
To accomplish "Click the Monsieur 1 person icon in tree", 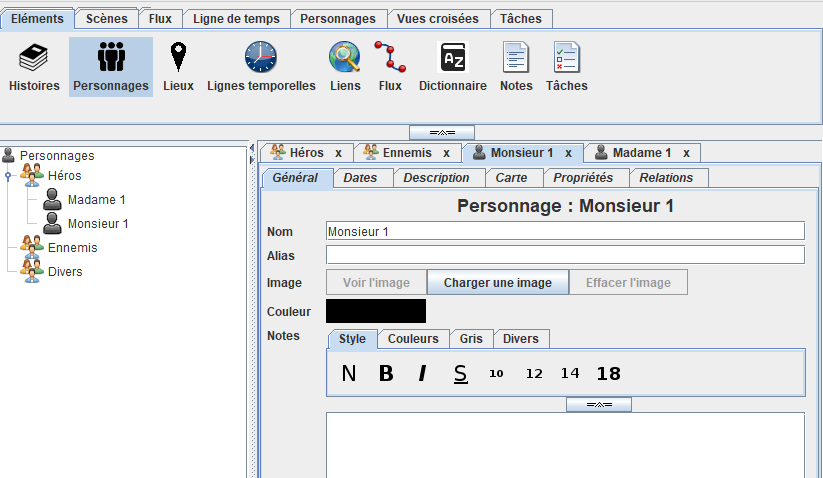I will pyautogui.click(x=52, y=224).
